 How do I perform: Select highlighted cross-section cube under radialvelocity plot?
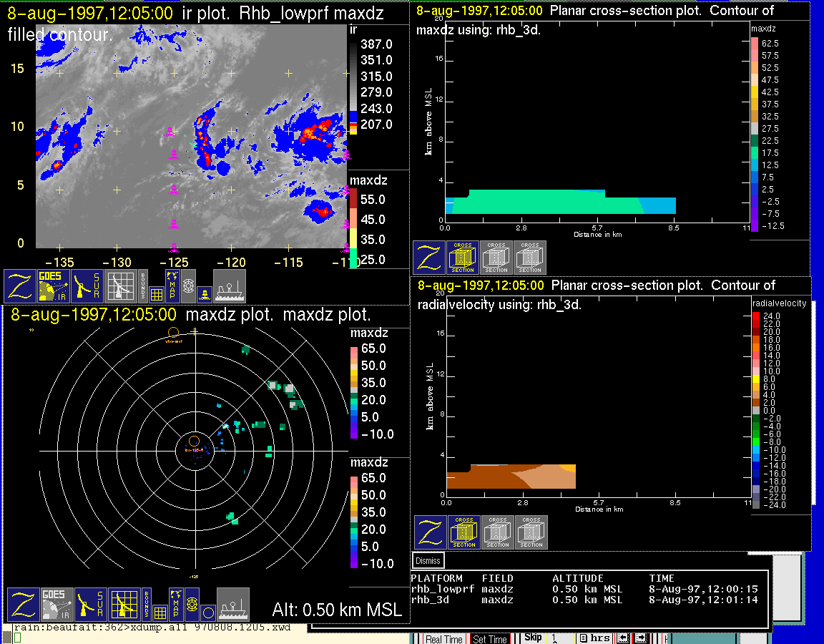464,532
